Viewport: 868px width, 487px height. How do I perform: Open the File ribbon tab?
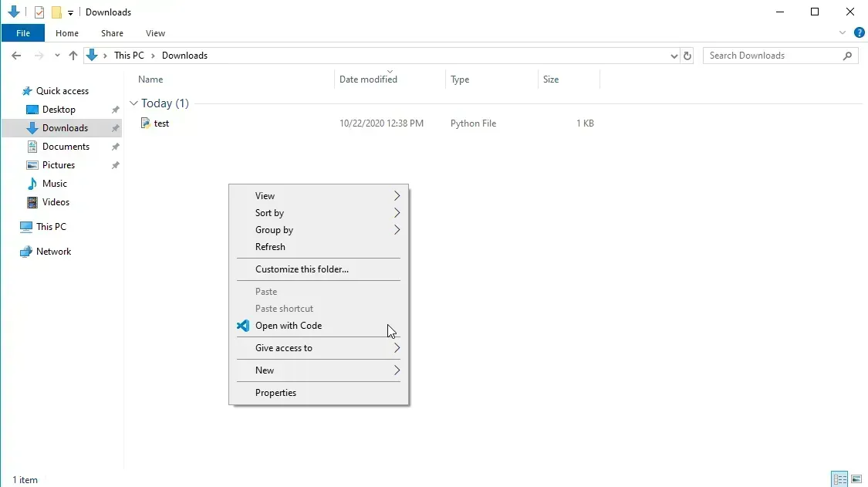click(22, 33)
